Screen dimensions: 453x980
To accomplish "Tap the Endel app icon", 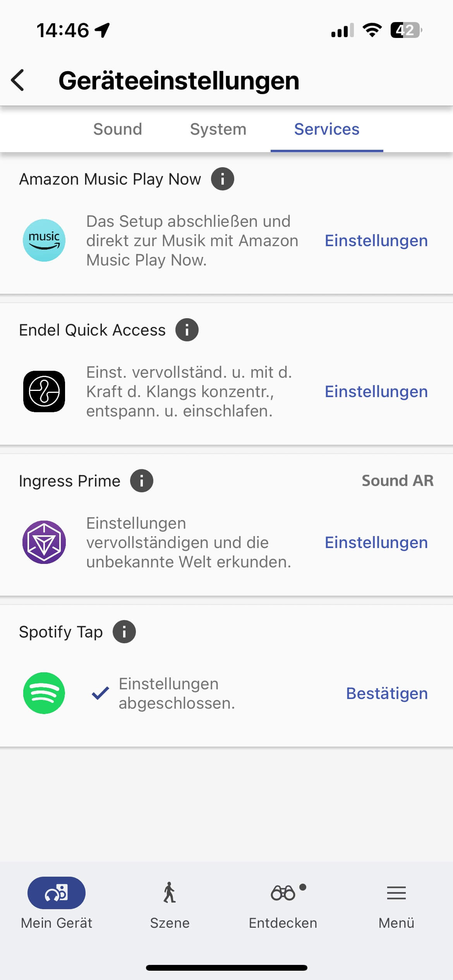I will 44,391.
